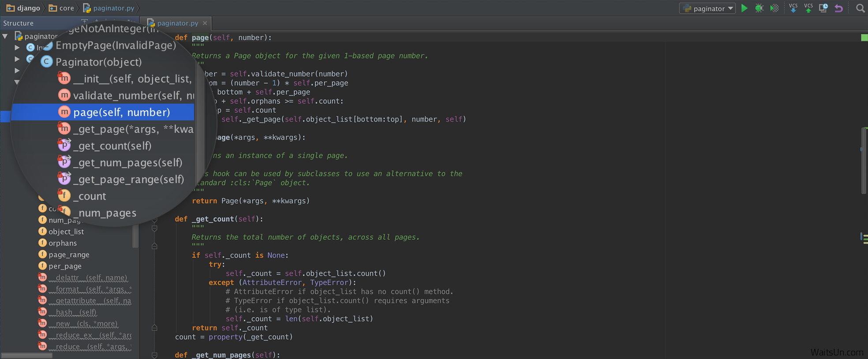Start debugging with the green bug icon
Image resolution: width=868 pixels, height=359 pixels.
pyautogui.click(x=759, y=8)
